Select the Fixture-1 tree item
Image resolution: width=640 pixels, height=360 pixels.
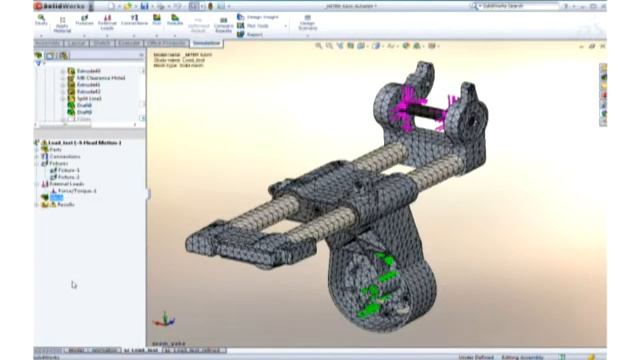pos(64,171)
